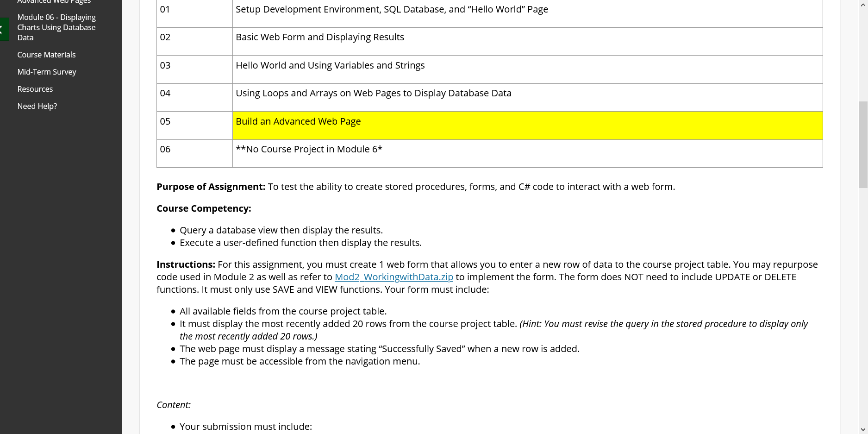Select the highlighted Build an Advanced Web Page row
The image size is (868, 434).
298,121
